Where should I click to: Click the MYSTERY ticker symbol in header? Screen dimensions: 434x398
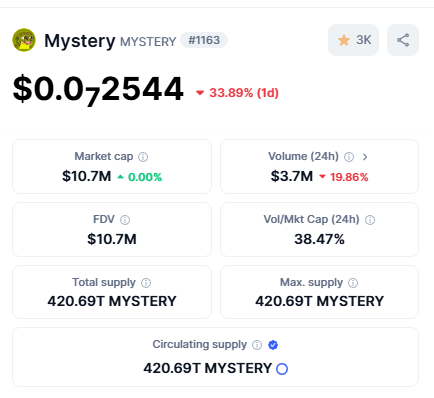click(148, 42)
